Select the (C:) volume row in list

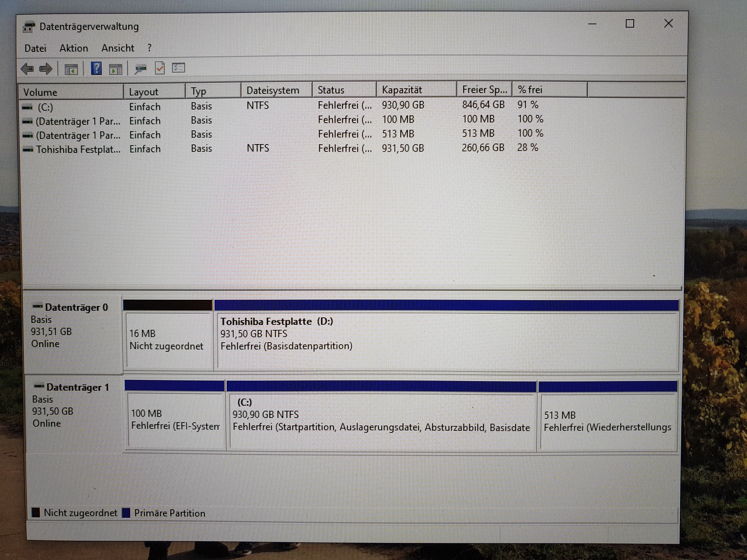click(45, 107)
